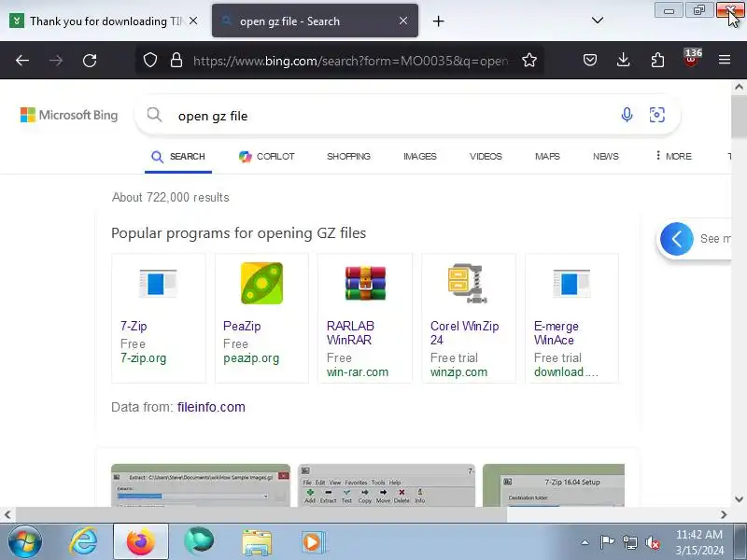The width and height of the screenshot is (747, 560).
Task: Start voice search with microphone
Action: point(627,115)
